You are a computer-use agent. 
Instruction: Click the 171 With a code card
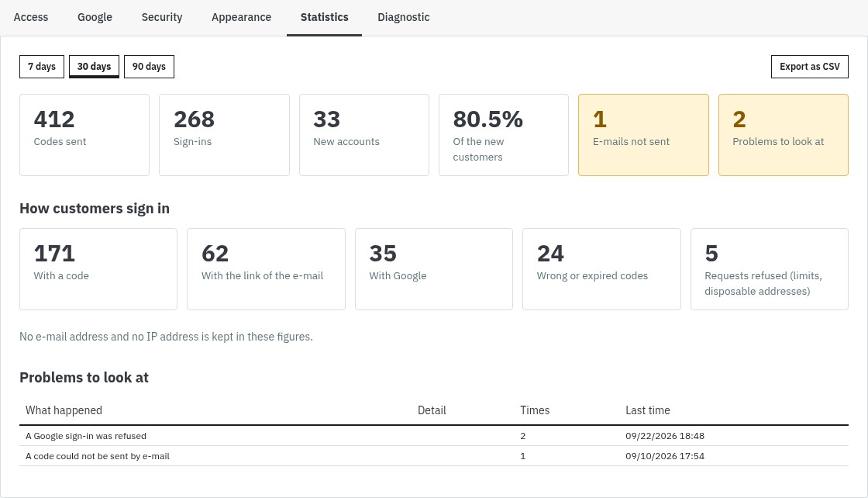pyautogui.click(x=98, y=268)
